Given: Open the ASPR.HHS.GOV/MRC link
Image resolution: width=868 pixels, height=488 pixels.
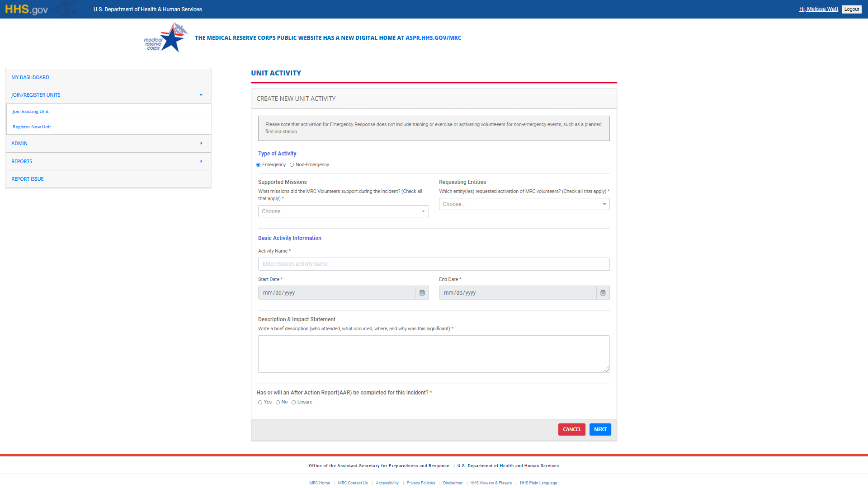Looking at the screenshot, I should (433, 38).
